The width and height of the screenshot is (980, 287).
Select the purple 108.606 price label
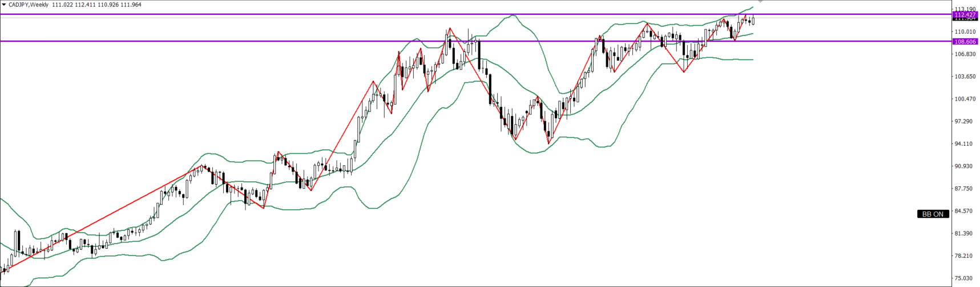pyautogui.click(x=965, y=42)
